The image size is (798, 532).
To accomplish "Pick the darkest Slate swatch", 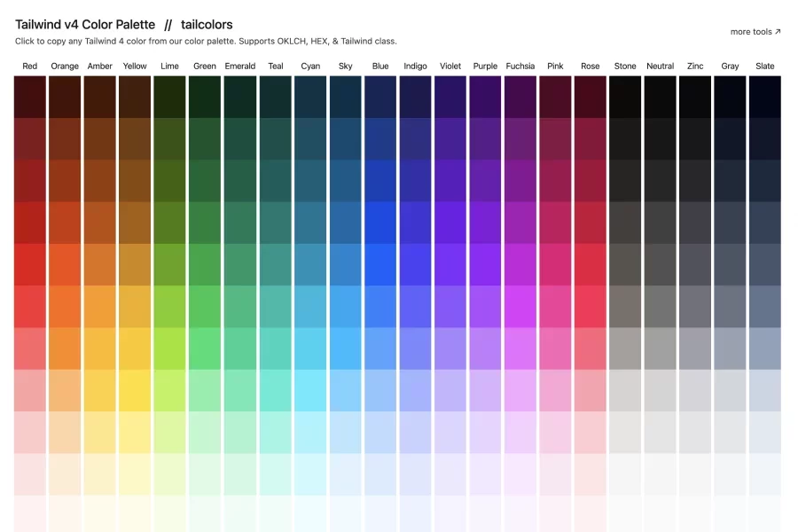I will pyautogui.click(x=765, y=97).
